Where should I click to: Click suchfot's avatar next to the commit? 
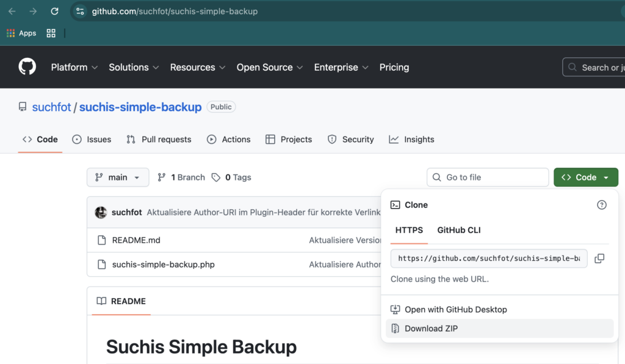click(x=101, y=212)
